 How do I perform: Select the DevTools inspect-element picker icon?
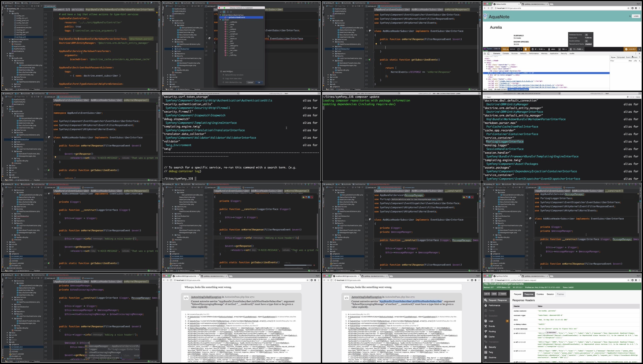[485, 54]
